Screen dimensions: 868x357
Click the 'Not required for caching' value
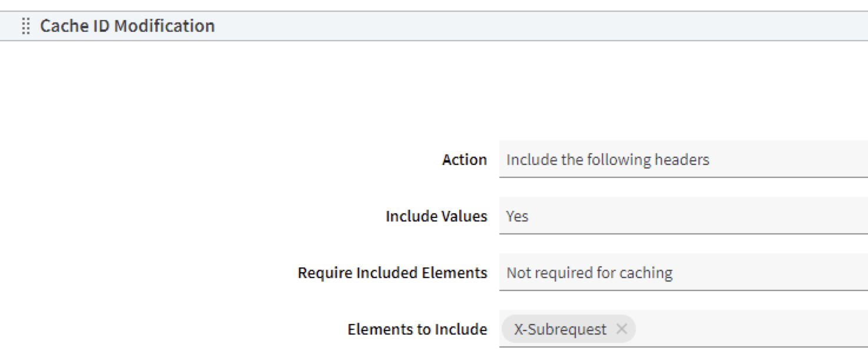pos(589,273)
